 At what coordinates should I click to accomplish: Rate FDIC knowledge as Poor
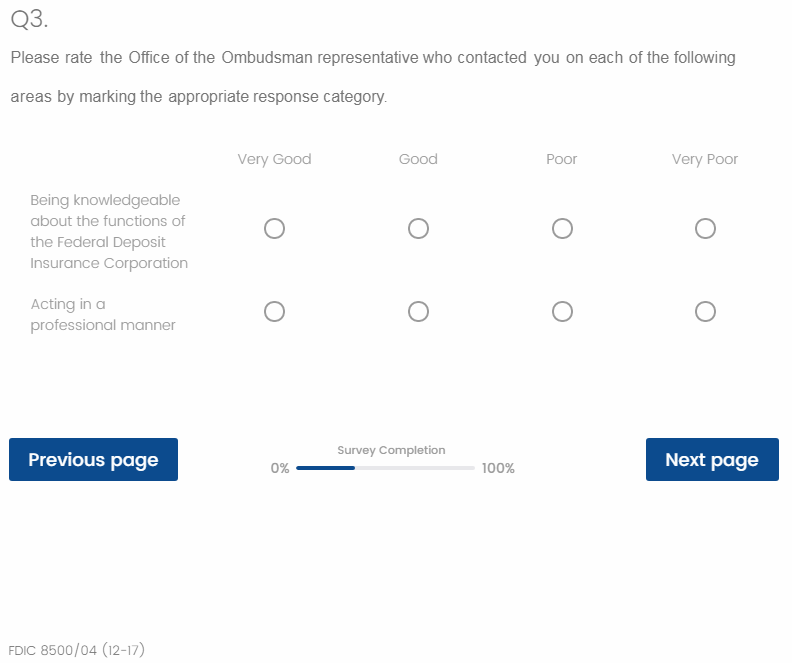pyautogui.click(x=562, y=229)
